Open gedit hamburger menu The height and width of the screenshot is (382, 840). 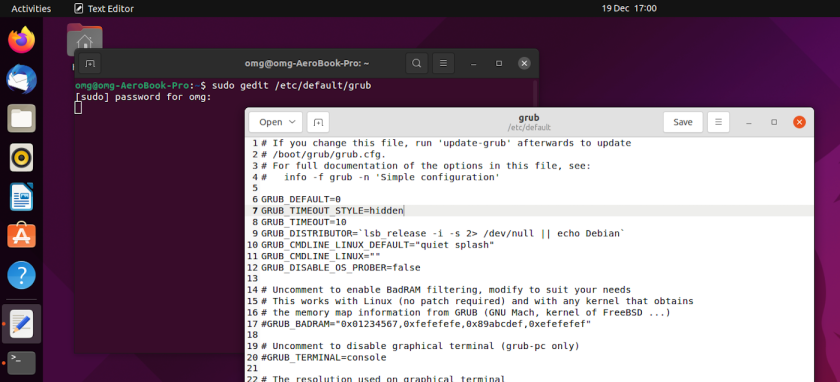[x=718, y=122]
